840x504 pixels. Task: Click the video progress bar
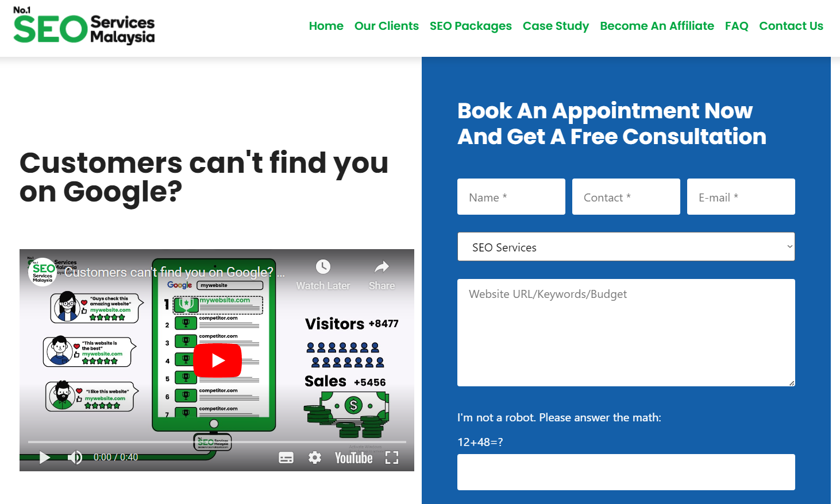click(217, 442)
